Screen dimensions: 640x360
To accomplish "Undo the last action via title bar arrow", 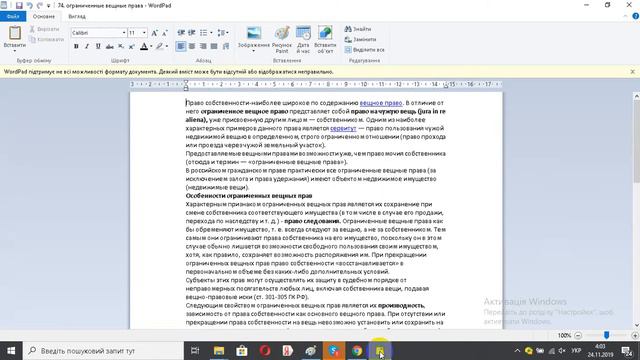I will point(29,6).
